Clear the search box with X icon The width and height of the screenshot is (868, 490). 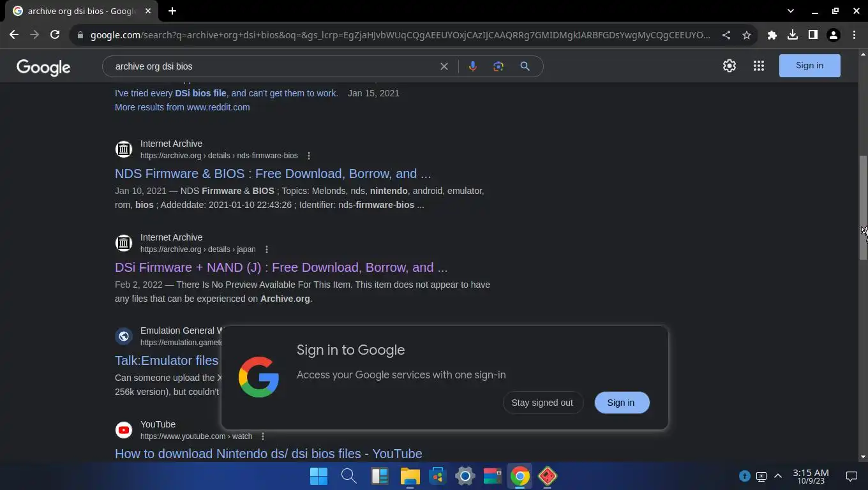[x=444, y=66]
